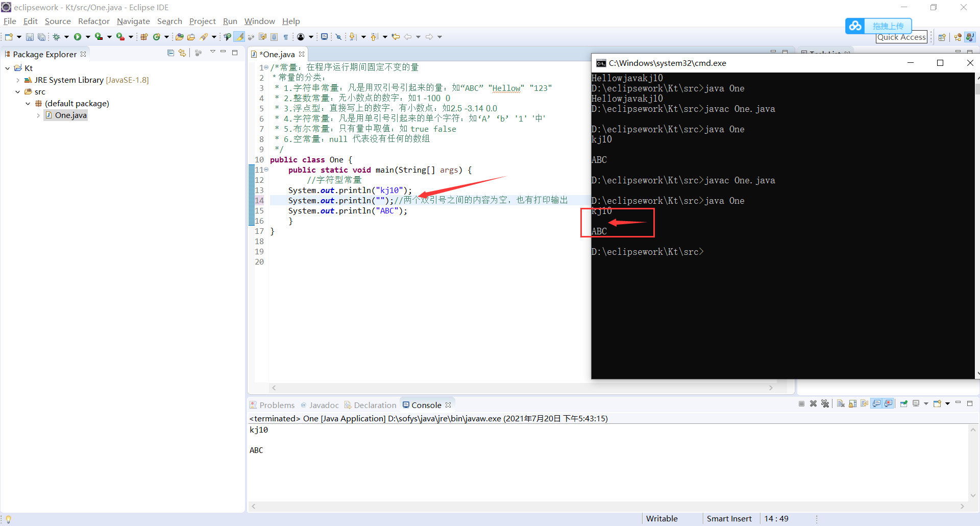Image resolution: width=980 pixels, height=526 pixels.
Task: Click the Quick Access field
Action: pyautogui.click(x=901, y=37)
